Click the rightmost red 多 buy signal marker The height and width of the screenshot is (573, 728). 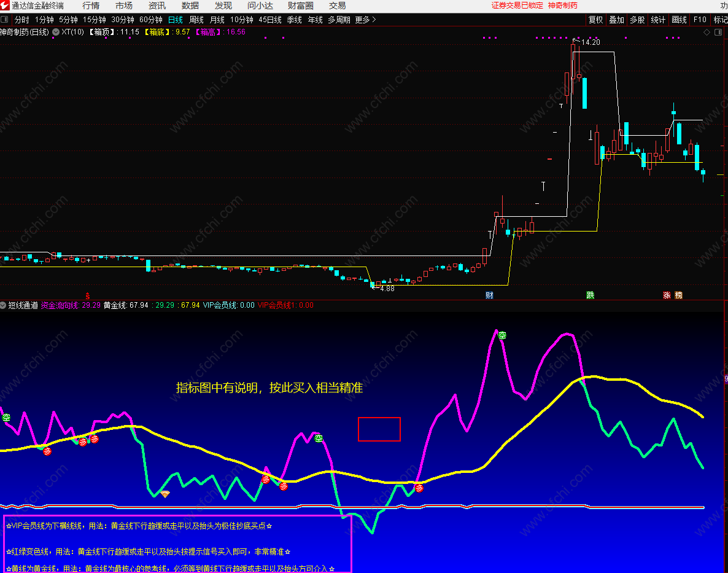(x=419, y=488)
